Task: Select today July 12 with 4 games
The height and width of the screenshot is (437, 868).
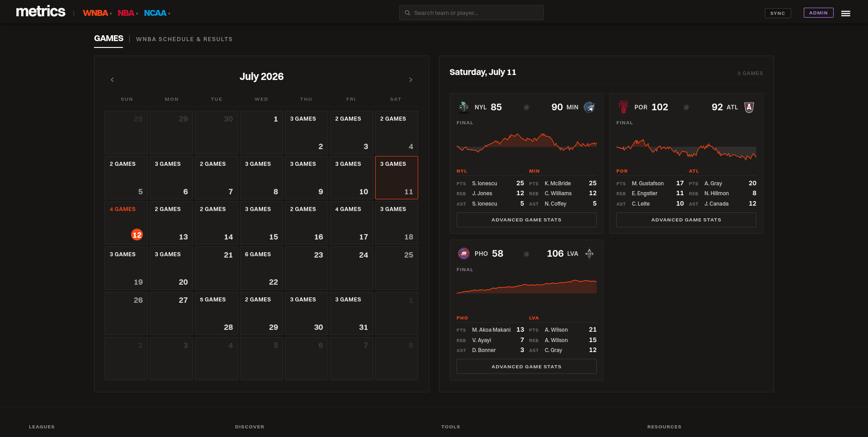Action: point(126,223)
